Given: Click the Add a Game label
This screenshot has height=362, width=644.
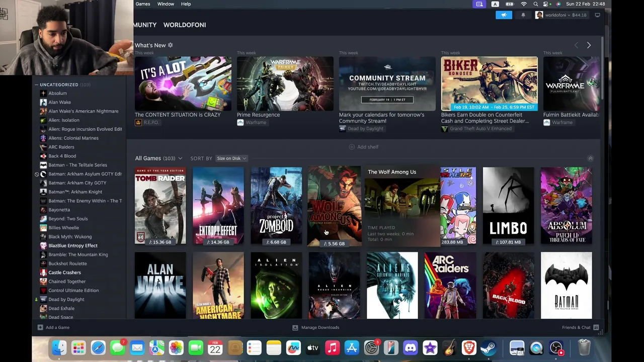Looking at the screenshot, I should (x=57, y=327).
